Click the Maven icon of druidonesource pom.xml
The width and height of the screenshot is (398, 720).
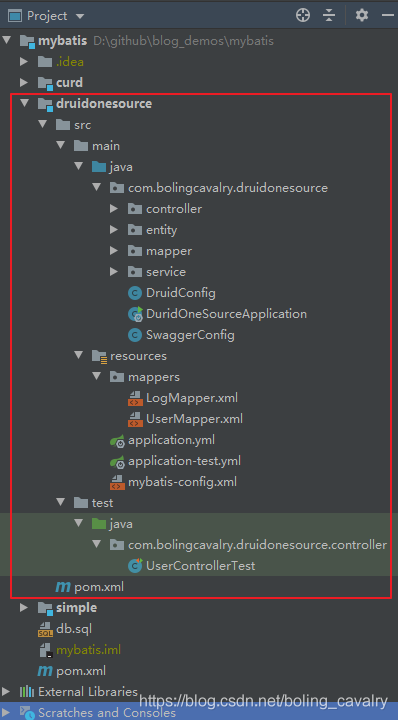(x=63, y=587)
